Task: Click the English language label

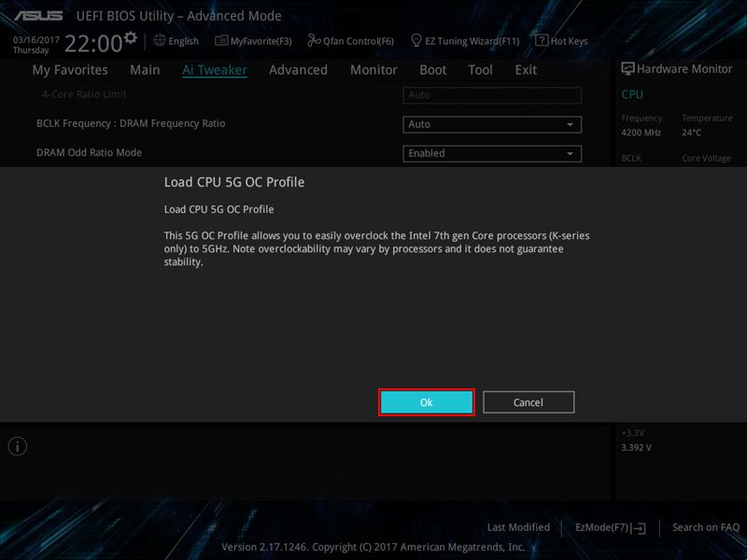Action: [x=183, y=41]
